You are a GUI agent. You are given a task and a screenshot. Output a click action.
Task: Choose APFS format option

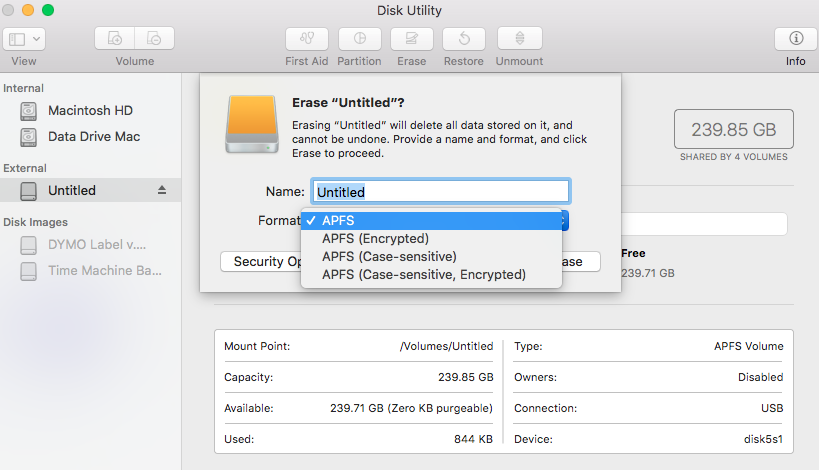pyautogui.click(x=431, y=220)
